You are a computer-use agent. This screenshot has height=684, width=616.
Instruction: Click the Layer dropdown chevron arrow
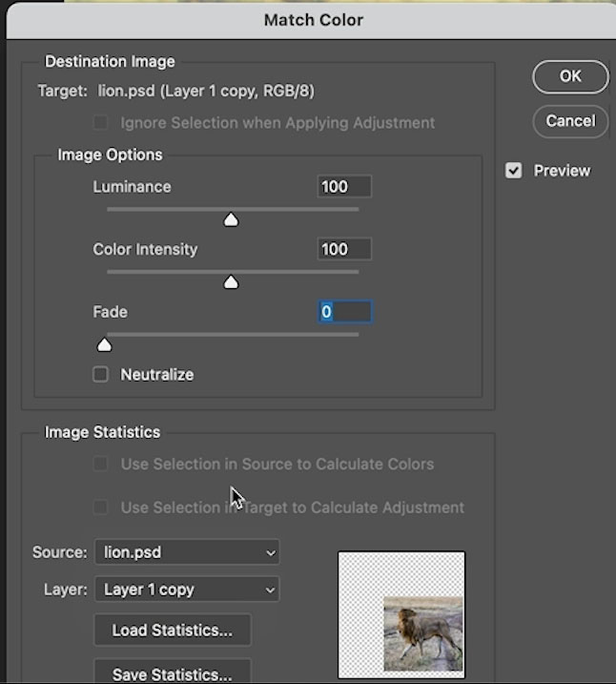pos(270,590)
